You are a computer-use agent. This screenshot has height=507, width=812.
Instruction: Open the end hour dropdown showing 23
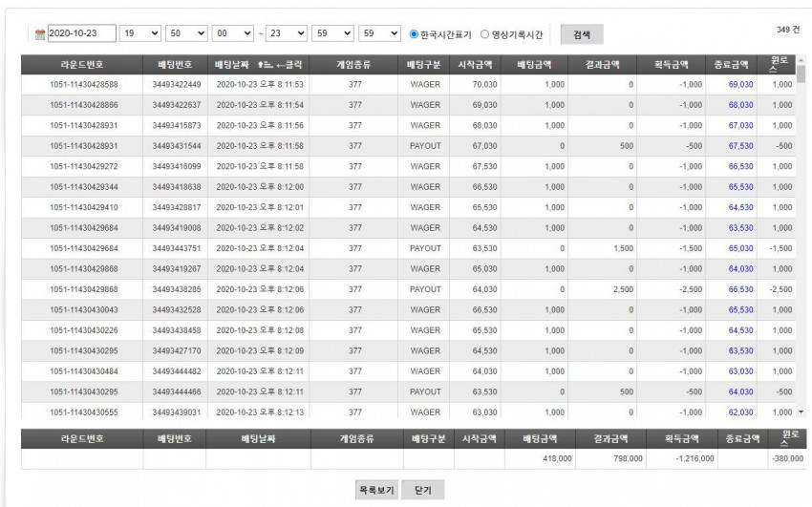pos(287,33)
